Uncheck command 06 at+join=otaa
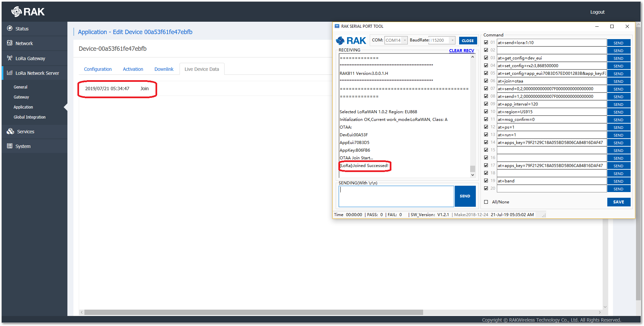 [486, 81]
